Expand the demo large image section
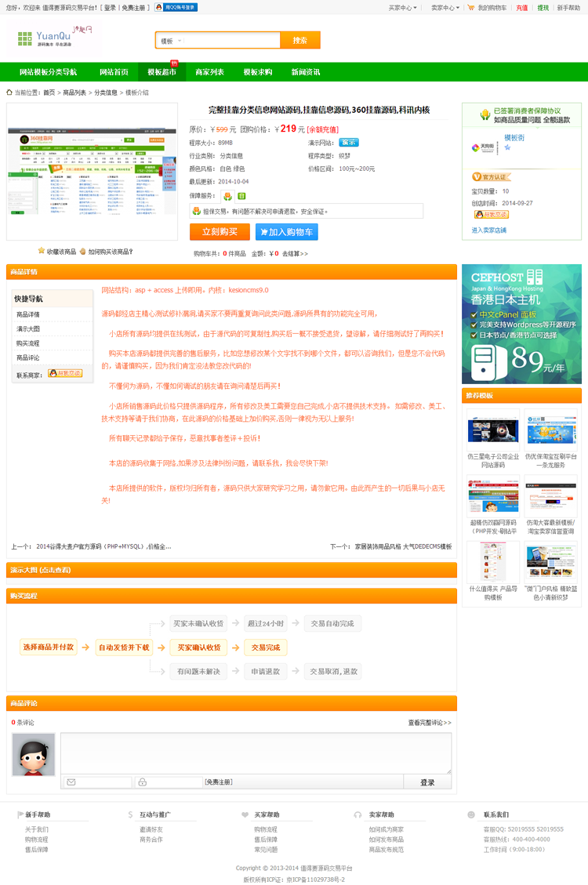588x885 pixels. click(231, 570)
